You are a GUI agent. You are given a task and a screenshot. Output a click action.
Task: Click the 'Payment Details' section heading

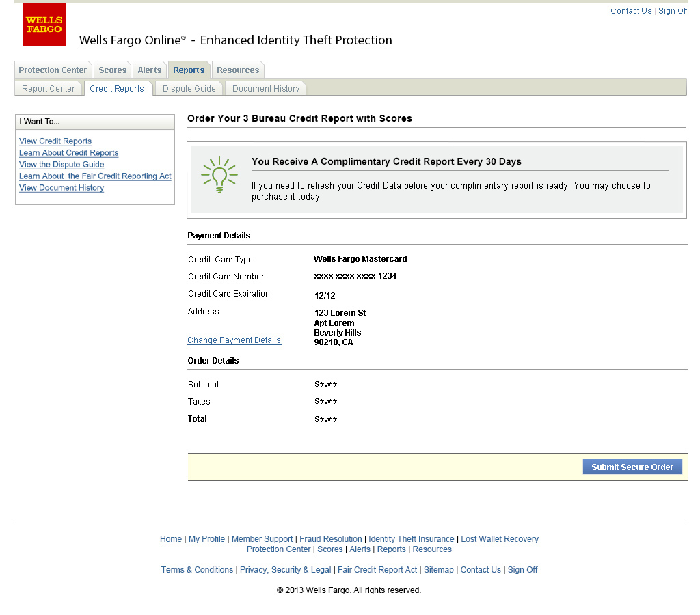coord(219,236)
